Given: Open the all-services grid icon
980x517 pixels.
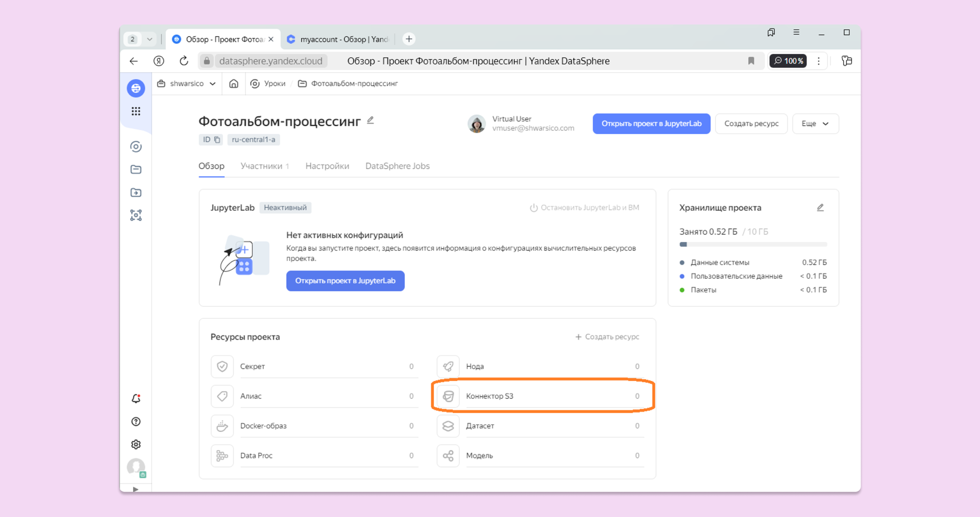Looking at the screenshot, I should pos(136,111).
